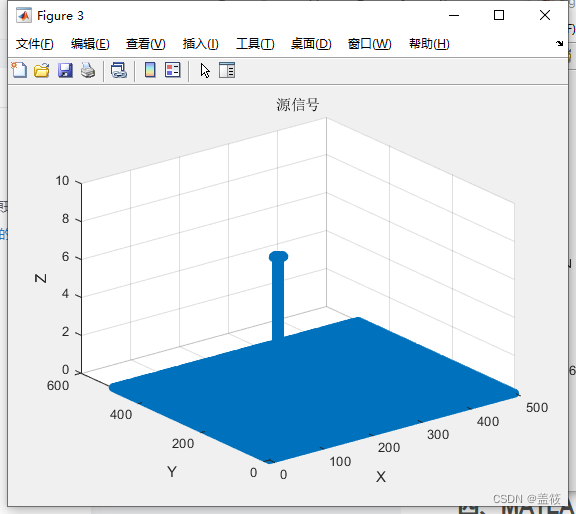
Task: Click the Z axis tick label 8
Action: pyautogui.click(x=65, y=219)
